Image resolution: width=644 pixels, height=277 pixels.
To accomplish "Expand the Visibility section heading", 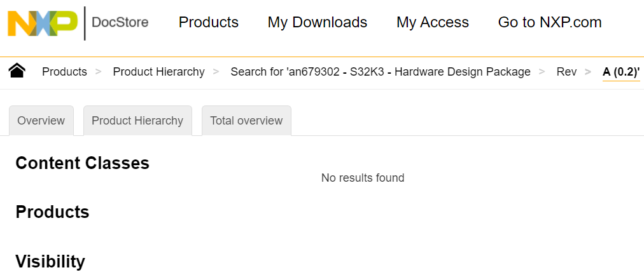I will pos(50,262).
